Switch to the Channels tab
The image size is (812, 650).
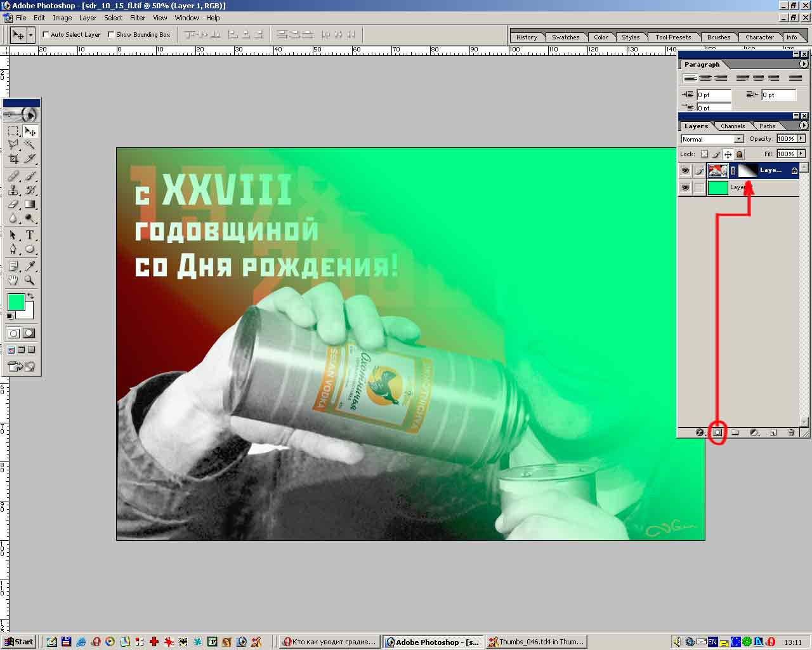tap(733, 126)
